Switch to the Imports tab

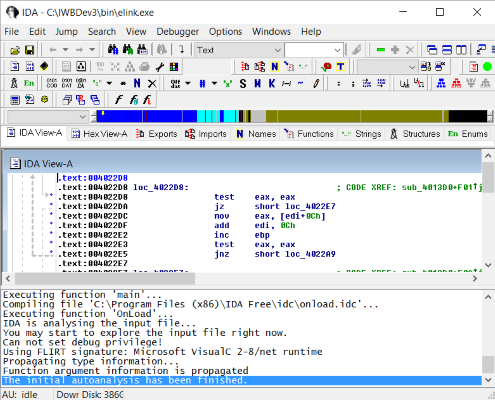[206, 134]
